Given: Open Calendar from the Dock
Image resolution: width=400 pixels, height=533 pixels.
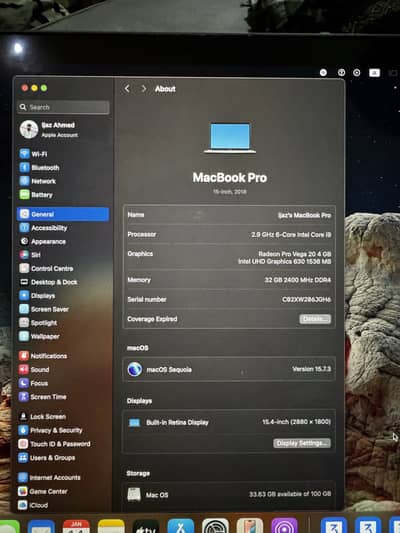Looking at the screenshot, I should 76,526.
